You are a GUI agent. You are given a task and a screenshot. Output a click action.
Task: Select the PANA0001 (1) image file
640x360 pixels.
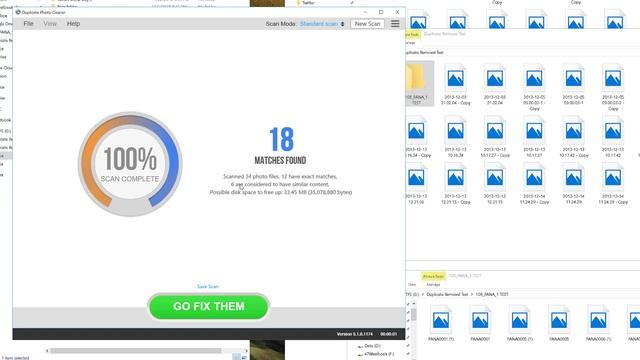pos(441,323)
